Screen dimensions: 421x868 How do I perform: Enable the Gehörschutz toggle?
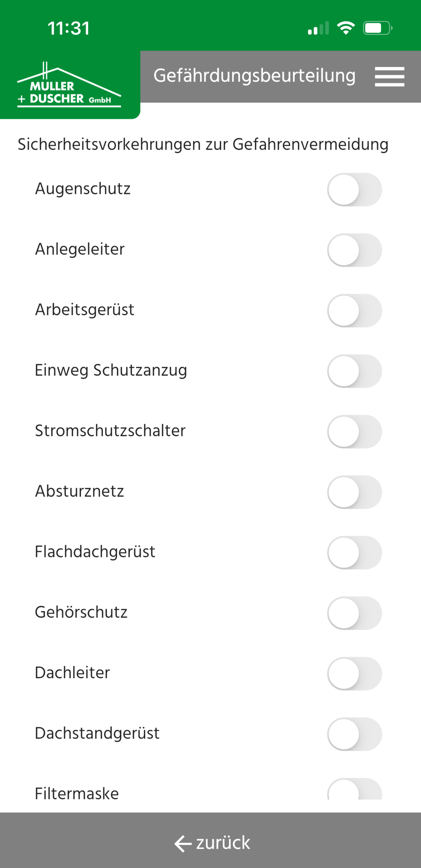click(354, 613)
